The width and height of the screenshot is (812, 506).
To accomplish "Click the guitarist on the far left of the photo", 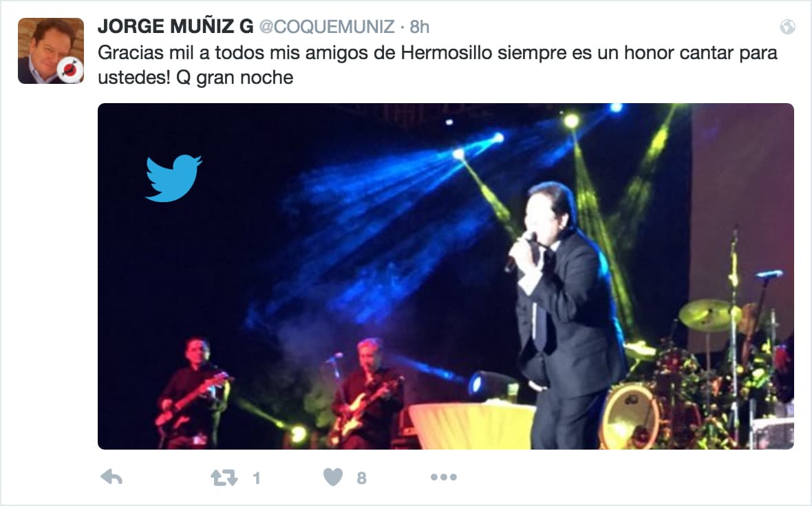I will [193, 393].
